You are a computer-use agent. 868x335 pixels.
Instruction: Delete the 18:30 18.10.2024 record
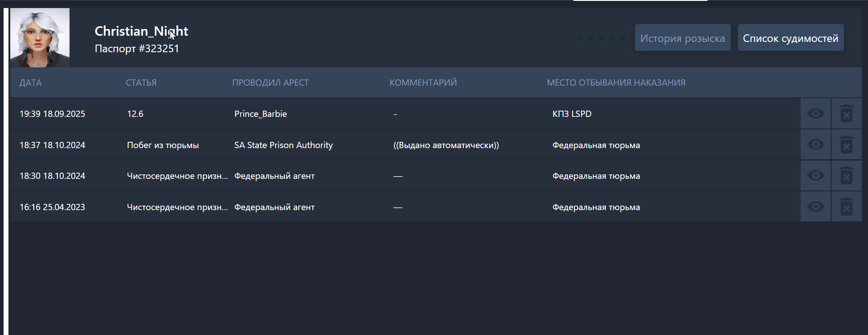pos(846,176)
